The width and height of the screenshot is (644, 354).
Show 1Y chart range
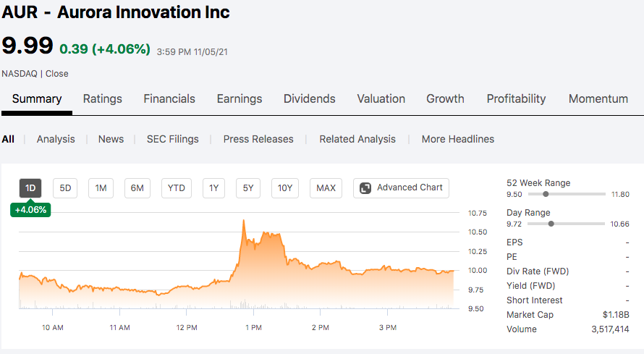point(213,188)
